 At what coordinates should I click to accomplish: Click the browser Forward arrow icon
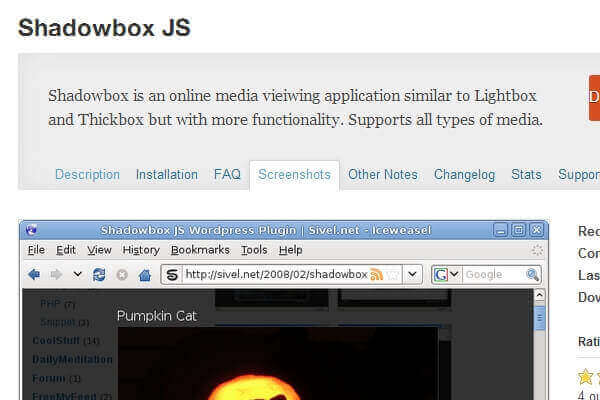point(56,274)
